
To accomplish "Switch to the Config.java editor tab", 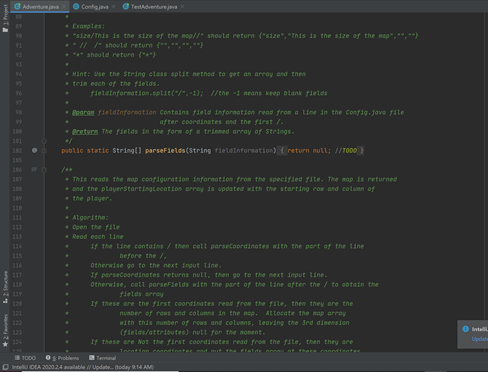I will click(95, 7).
